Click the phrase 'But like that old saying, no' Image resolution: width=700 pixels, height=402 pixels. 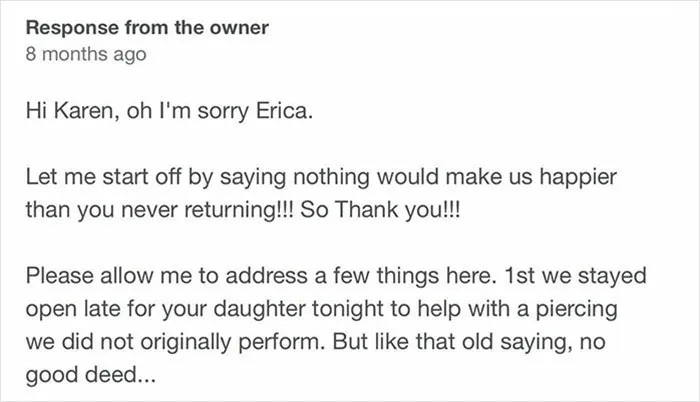[x=469, y=342]
